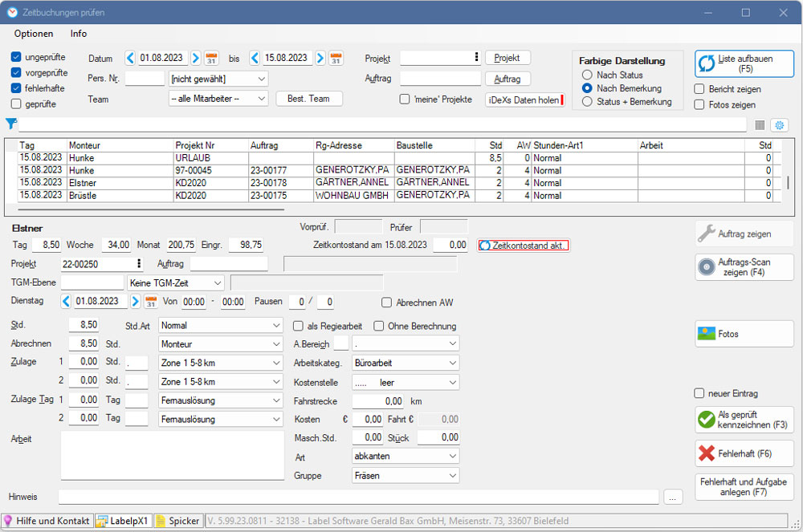Tick the 'meine' Projekte checkbox

click(x=405, y=99)
